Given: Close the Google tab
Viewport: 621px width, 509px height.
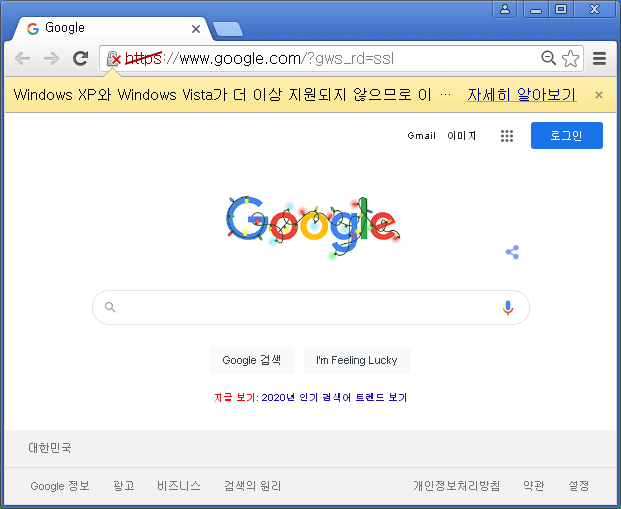Looking at the screenshot, I should point(196,29).
